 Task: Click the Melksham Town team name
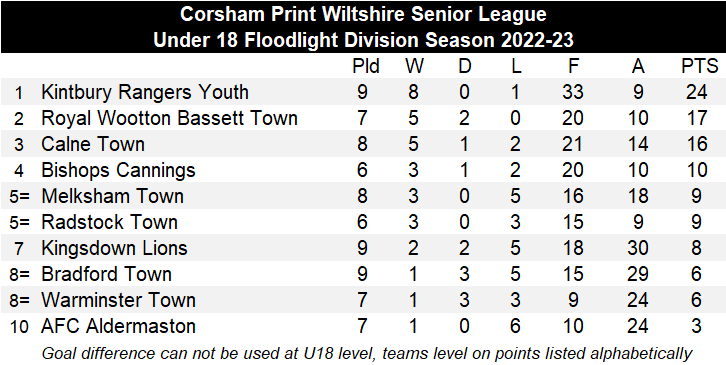[x=113, y=196]
